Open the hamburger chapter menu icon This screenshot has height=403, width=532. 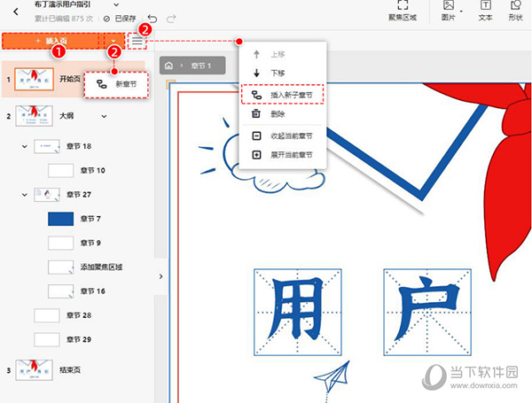(137, 41)
